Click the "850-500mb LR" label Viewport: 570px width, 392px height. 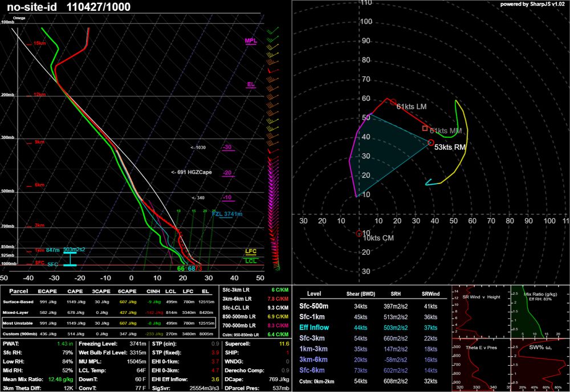(x=239, y=316)
